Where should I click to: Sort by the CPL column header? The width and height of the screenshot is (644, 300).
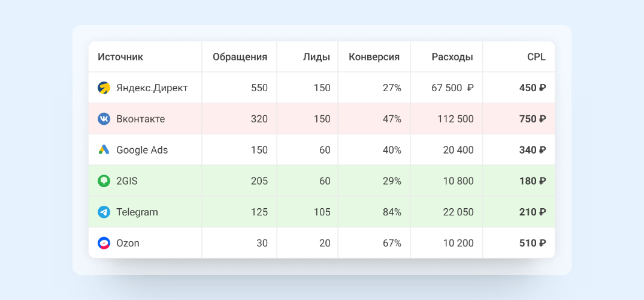click(536, 57)
